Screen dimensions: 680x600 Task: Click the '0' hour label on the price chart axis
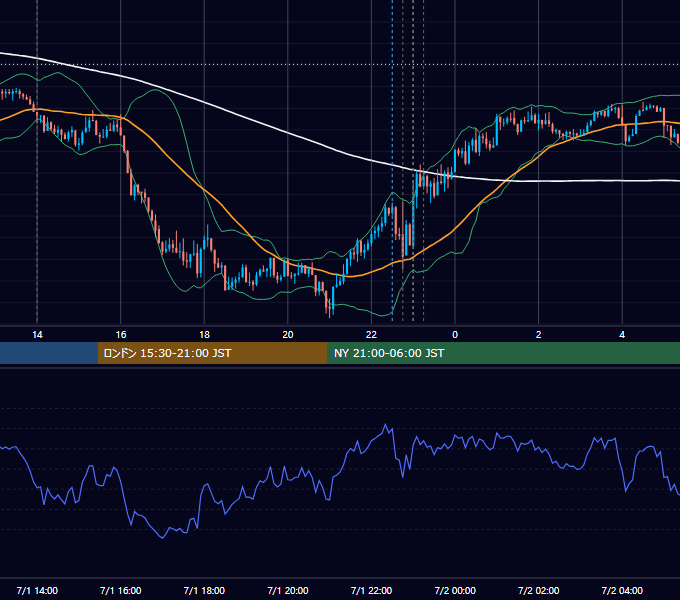coord(455,335)
